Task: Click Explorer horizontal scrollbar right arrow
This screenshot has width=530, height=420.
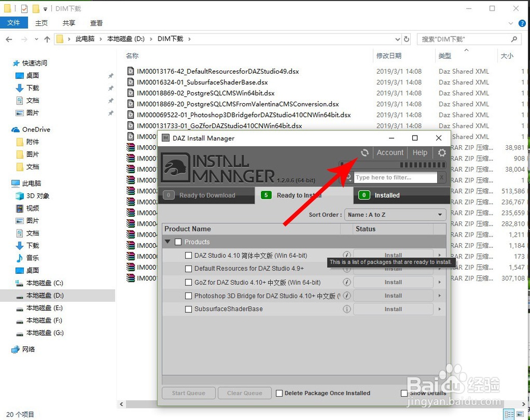Action: point(524,404)
